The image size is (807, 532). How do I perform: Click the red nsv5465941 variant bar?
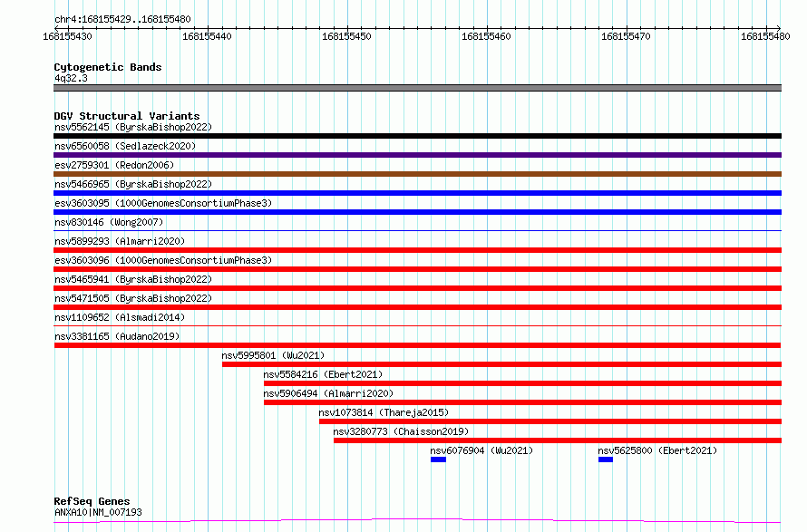tap(417, 288)
